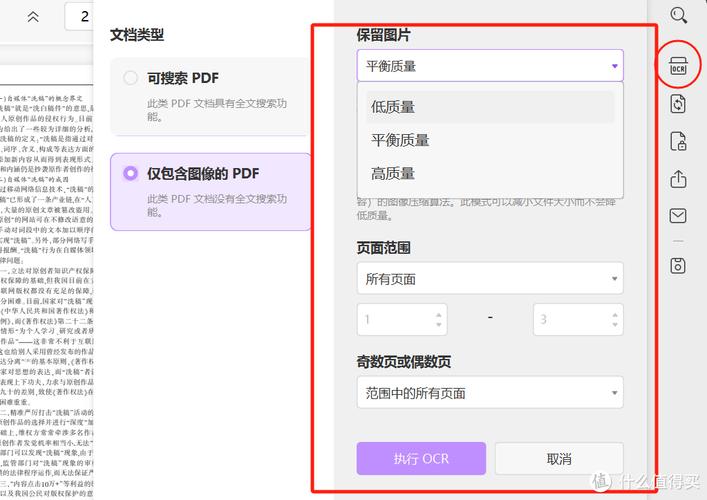Click the send by email icon
This screenshot has width=707, height=500.
coord(679,216)
